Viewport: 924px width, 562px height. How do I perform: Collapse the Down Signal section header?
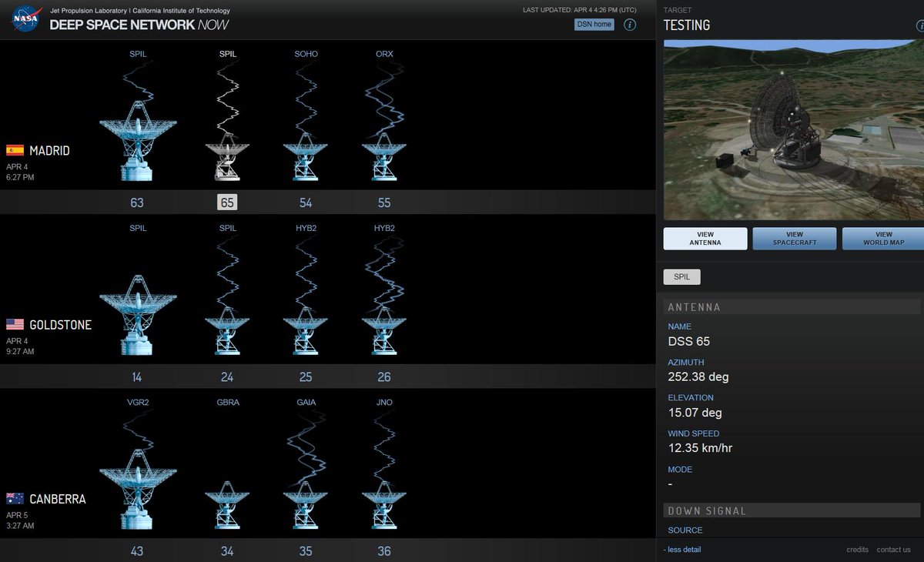click(x=792, y=510)
